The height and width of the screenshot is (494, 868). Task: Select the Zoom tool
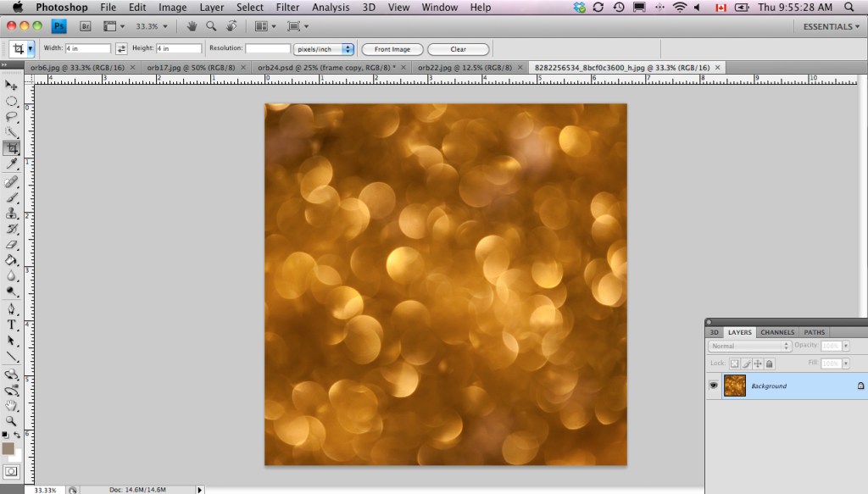pos(12,420)
